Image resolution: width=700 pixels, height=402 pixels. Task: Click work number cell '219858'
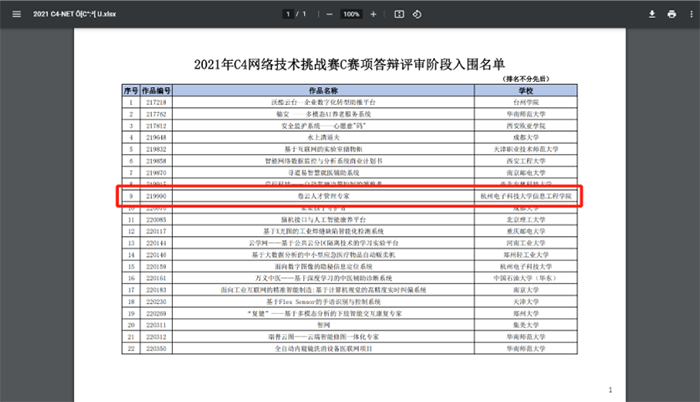pyautogui.click(x=156, y=161)
